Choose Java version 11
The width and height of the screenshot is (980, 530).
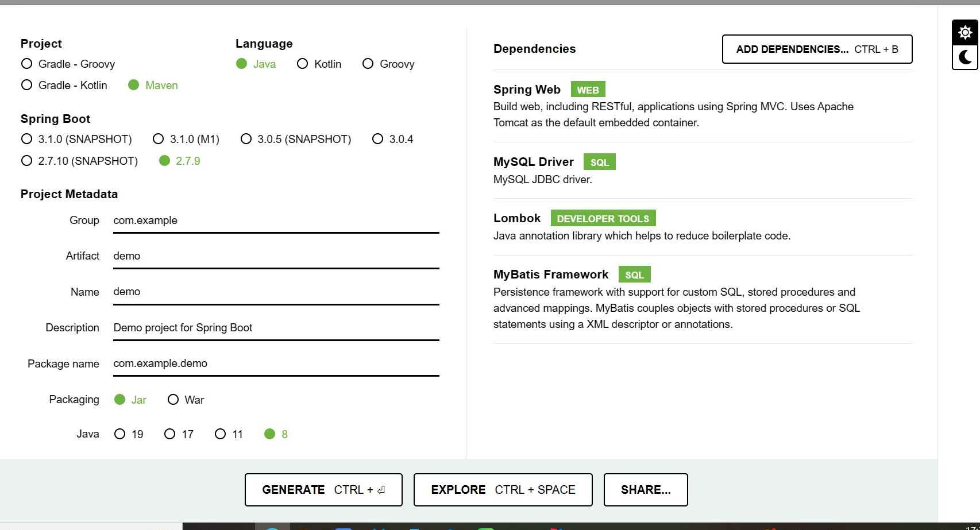click(229, 434)
